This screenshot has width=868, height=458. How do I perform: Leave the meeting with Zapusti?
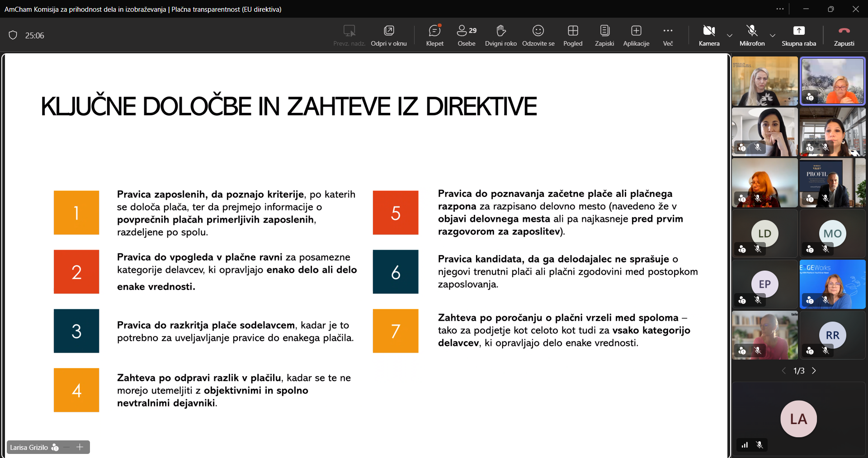coord(844,35)
